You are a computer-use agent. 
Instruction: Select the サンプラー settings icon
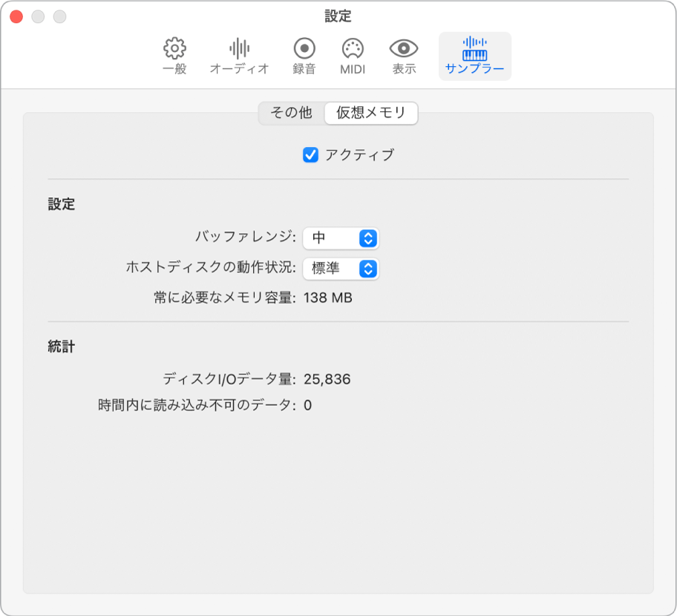click(474, 56)
